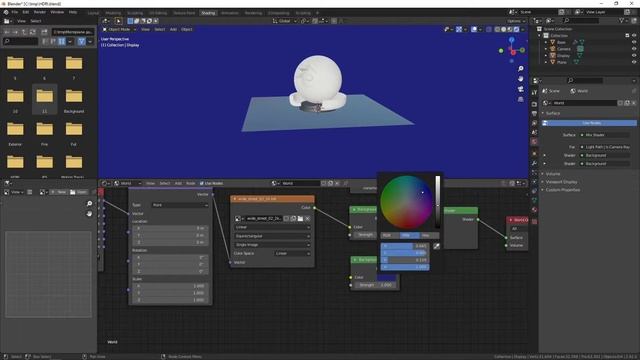This screenshot has width=640, height=360.
Task: Collapse the Collection tree row
Action: 540,36
